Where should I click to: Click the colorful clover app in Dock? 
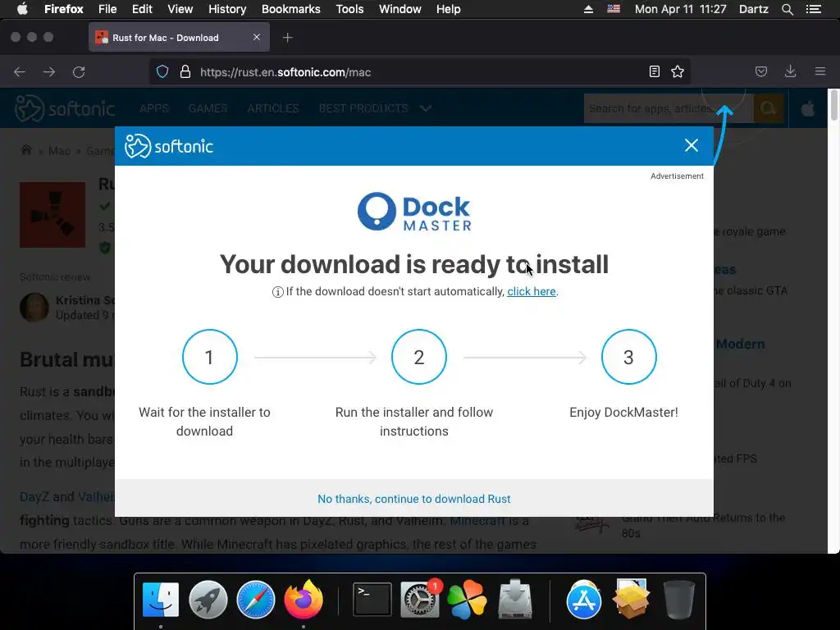click(467, 600)
